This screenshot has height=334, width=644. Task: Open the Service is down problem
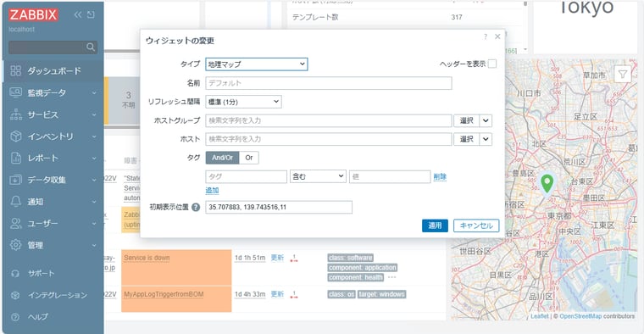click(147, 258)
